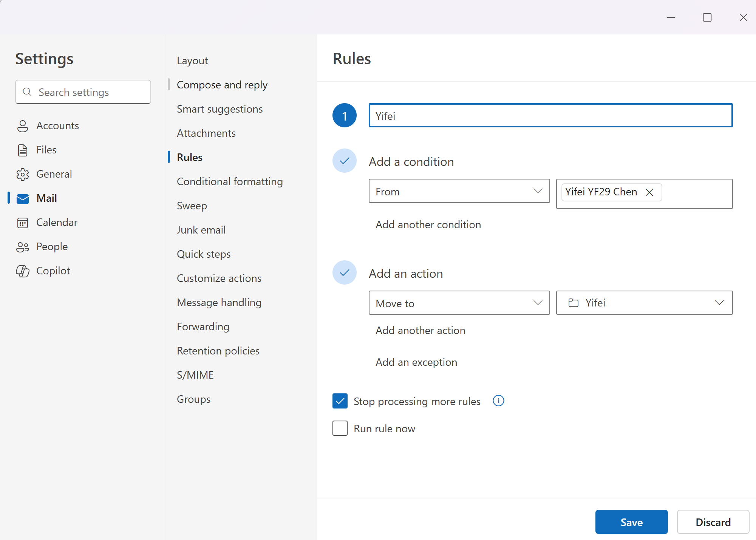The height and width of the screenshot is (540, 756).
Task: Select the Mail settings icon
Action: click(23, 198)
